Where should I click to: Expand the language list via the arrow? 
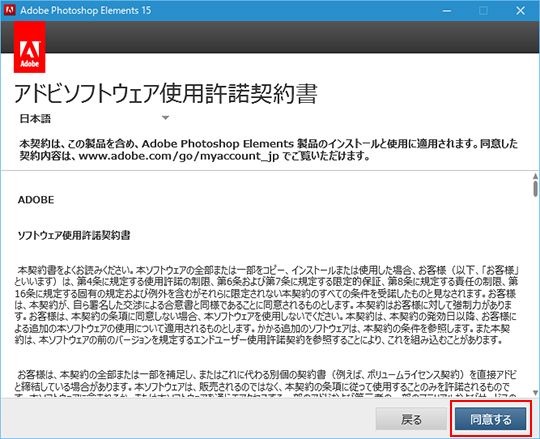pos(166,118)
